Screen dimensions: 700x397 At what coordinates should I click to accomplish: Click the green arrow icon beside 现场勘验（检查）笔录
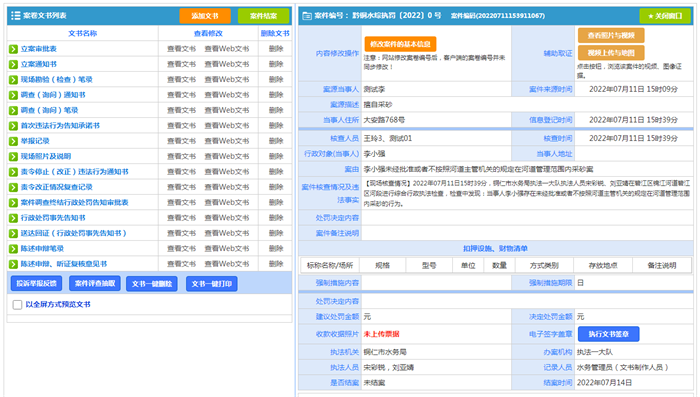point(13,79)
